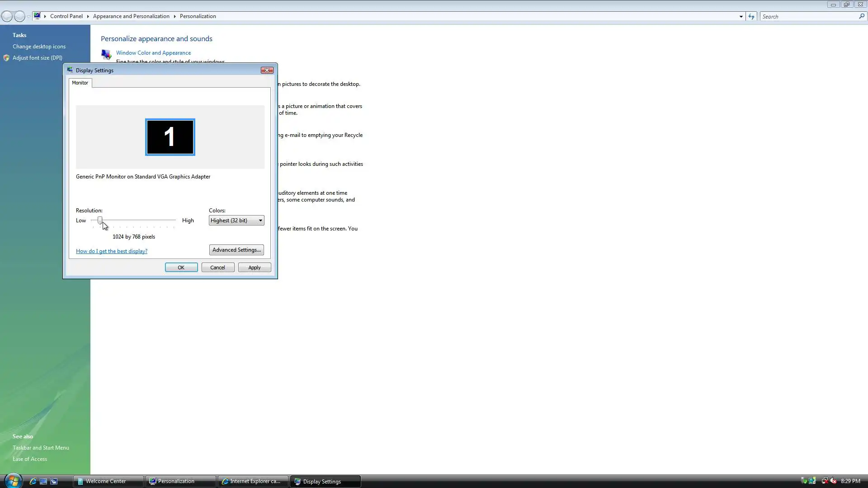Select the Monitor tab

[80, 83]
